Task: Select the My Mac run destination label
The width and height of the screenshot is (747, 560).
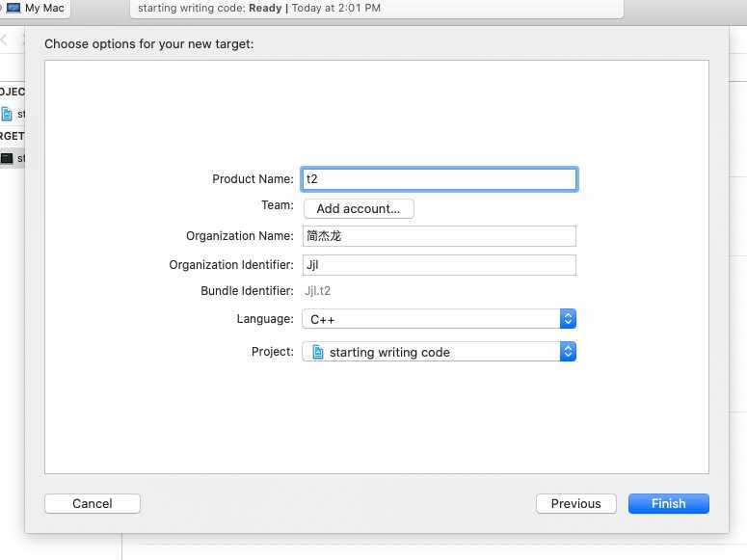Action: coord(44,8)
